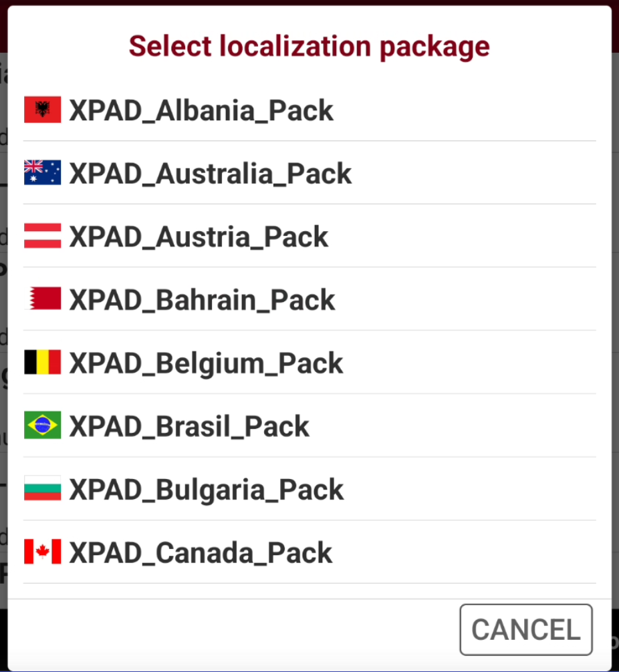Screen dimensions: 619x672
Task: Click the Belgium flag icon
Action: 43,362
